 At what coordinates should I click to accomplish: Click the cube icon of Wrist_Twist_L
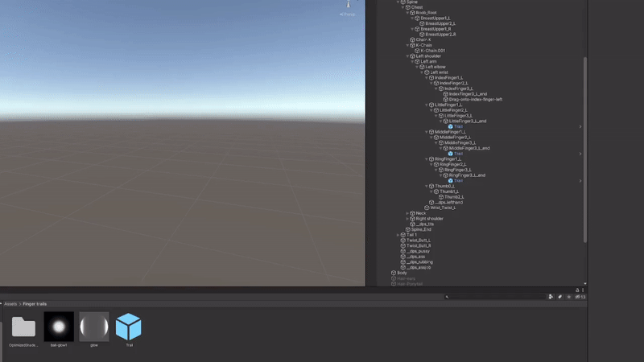427,208
